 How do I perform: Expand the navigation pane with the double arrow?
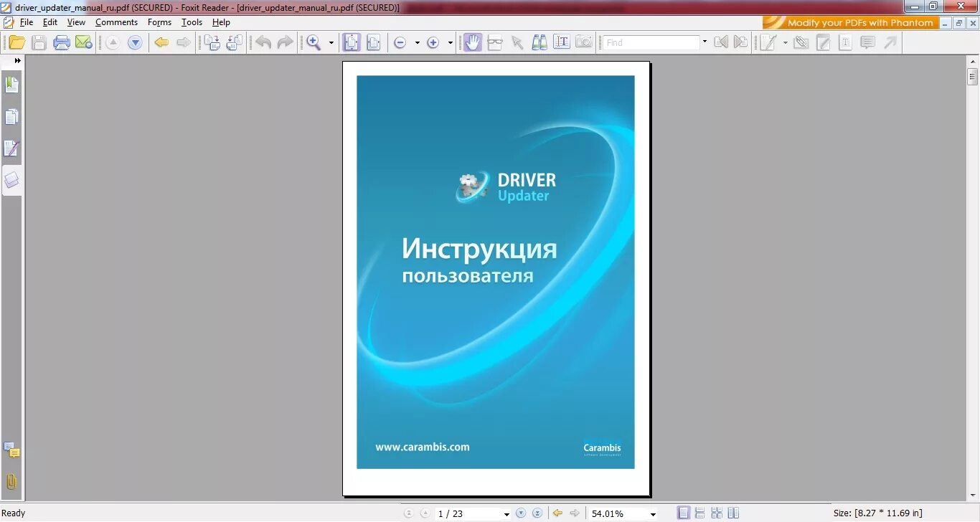tap(18, 61)
